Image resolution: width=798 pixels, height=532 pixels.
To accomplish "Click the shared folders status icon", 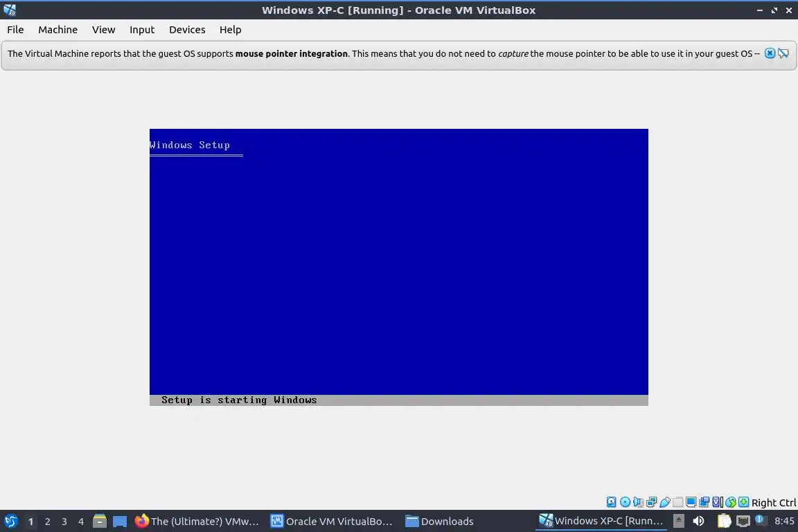I will coord(678,502).
